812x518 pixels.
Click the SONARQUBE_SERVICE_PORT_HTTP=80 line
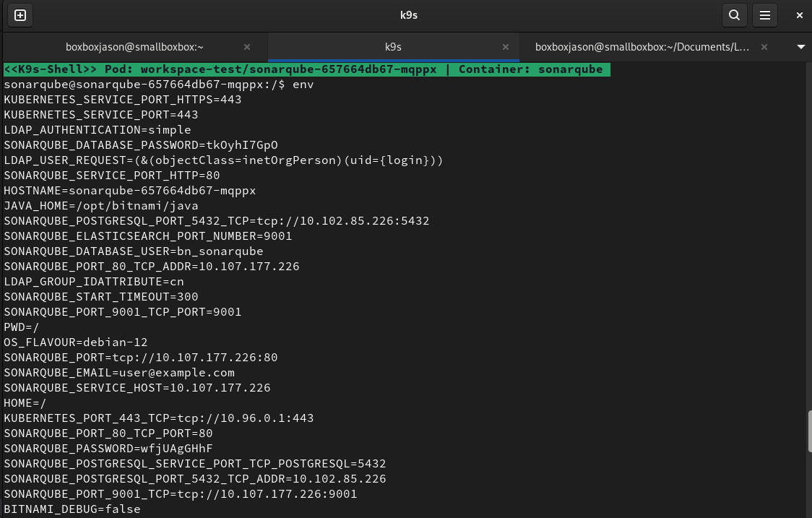(112, 176)
